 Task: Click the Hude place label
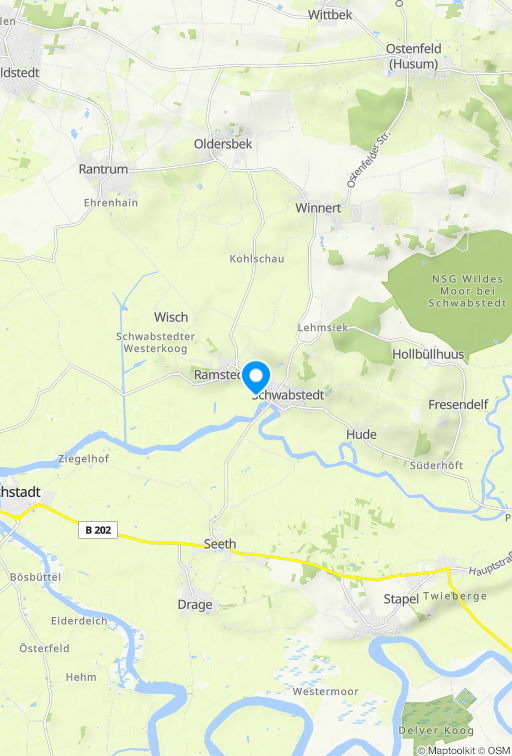361,434
